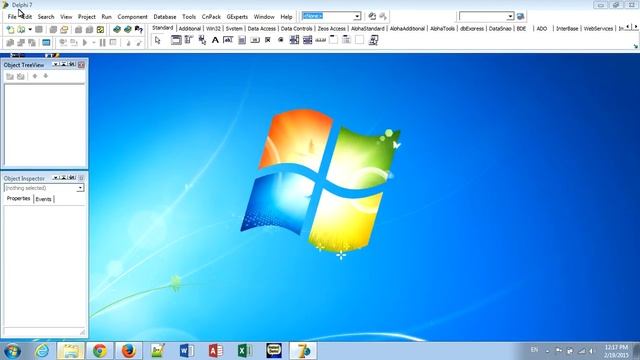The width and height of the screenshot is (640, 360).
Task: Switch to the WebServices palette tab
Action: pos(598,29)
